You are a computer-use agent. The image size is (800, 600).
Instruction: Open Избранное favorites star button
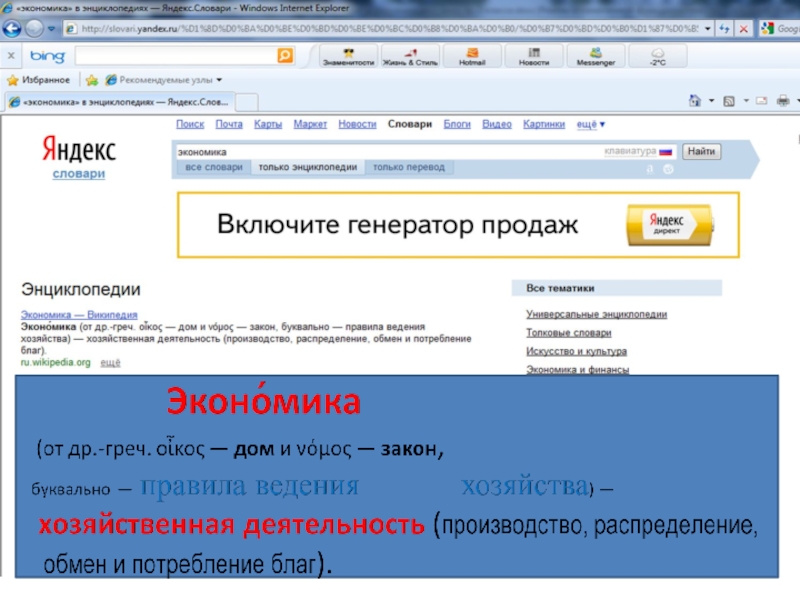38,80
